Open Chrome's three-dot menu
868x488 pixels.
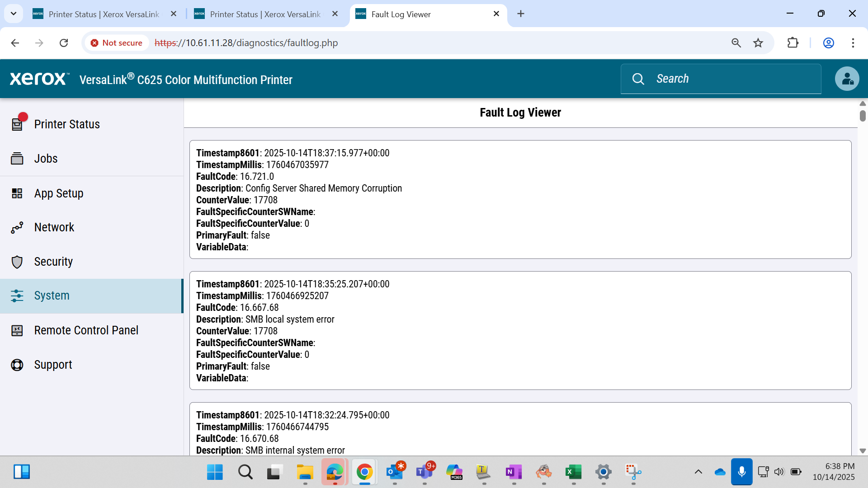(853, 43)
